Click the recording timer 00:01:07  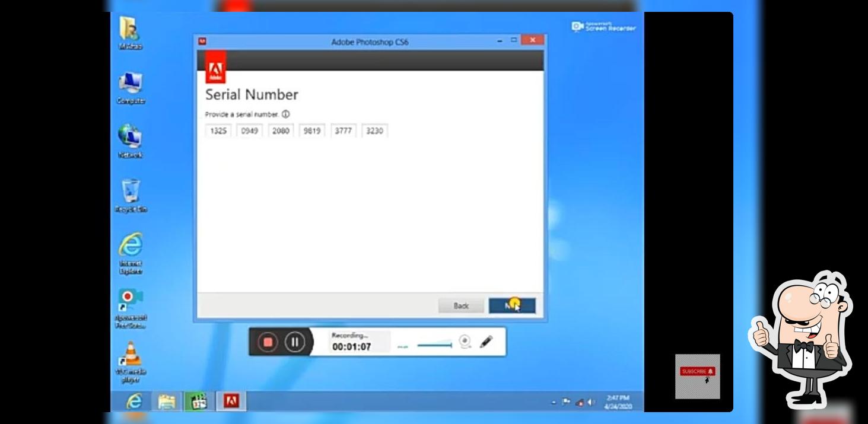pos(351,347)
